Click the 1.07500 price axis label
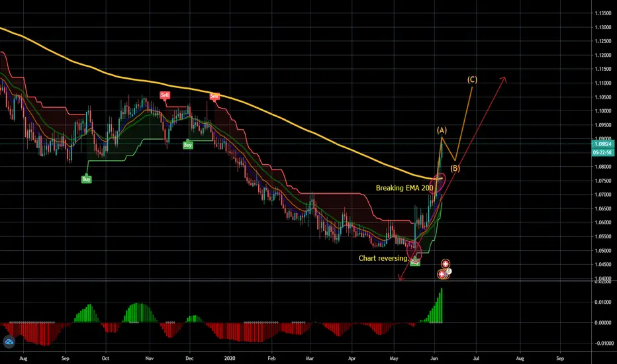 (603, 181)
